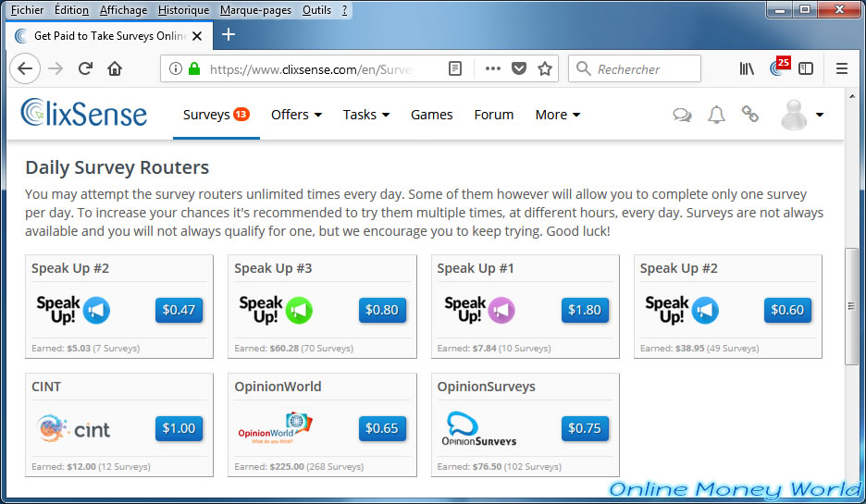
Task: Expand the More dropdown
Action: (x=558, y=115)
